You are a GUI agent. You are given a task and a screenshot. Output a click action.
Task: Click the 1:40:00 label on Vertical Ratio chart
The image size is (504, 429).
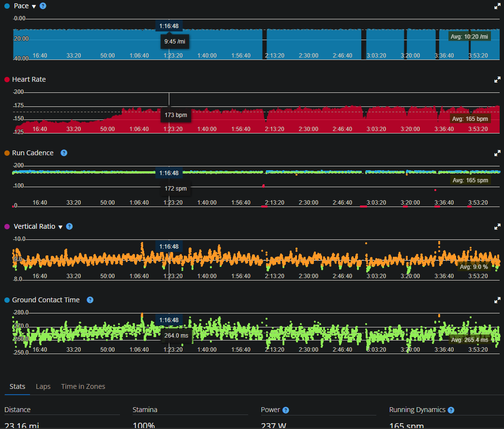pos(207,276)
